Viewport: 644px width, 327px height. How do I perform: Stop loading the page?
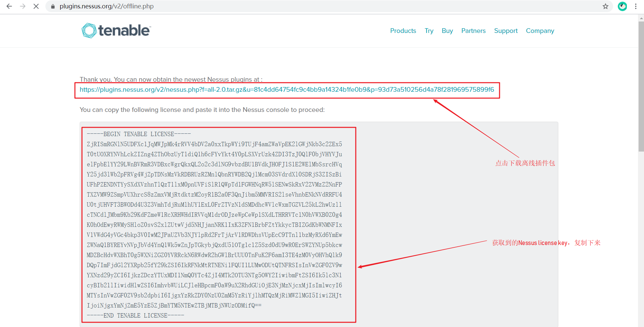pyautogui.click(x=36, y=6)
